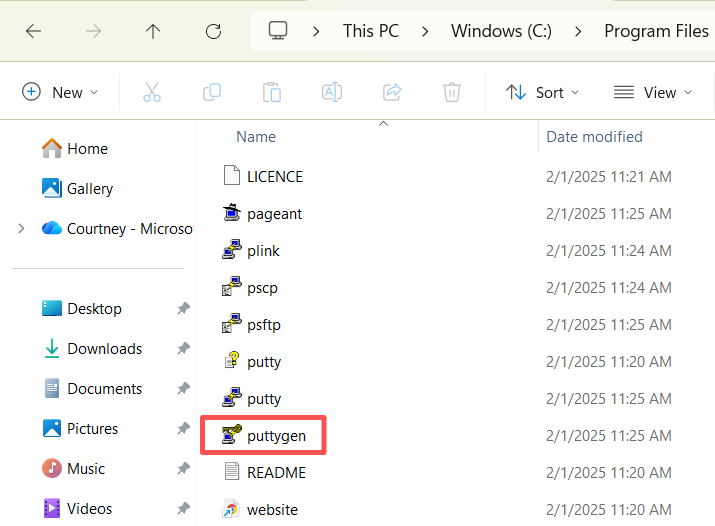Select the psftp application icon

[232, 324]
